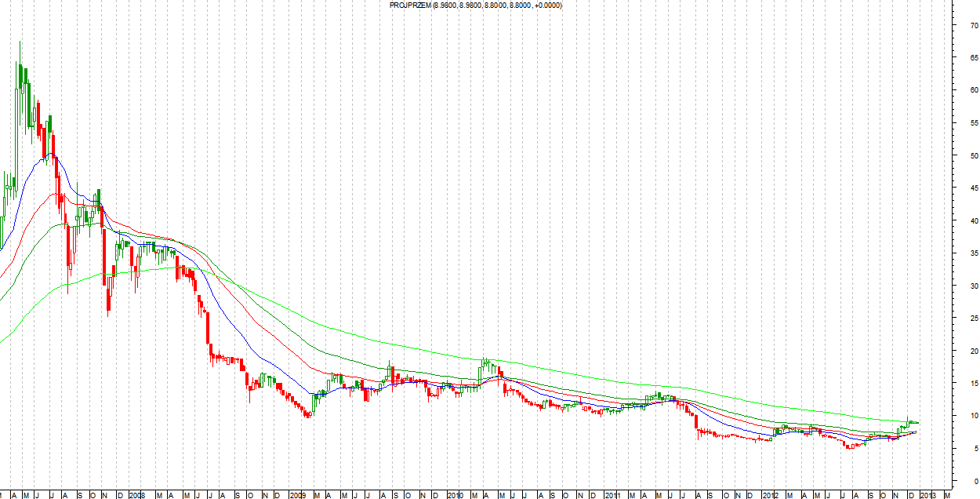980x499 pixels.
Task: Select the 2008 year label on the time axis
Action: [x=136, y=495]
